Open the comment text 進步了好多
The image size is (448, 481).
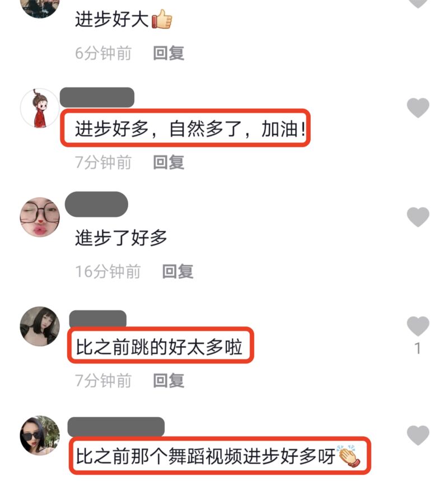pyautogui.click(x=121, y=238)
